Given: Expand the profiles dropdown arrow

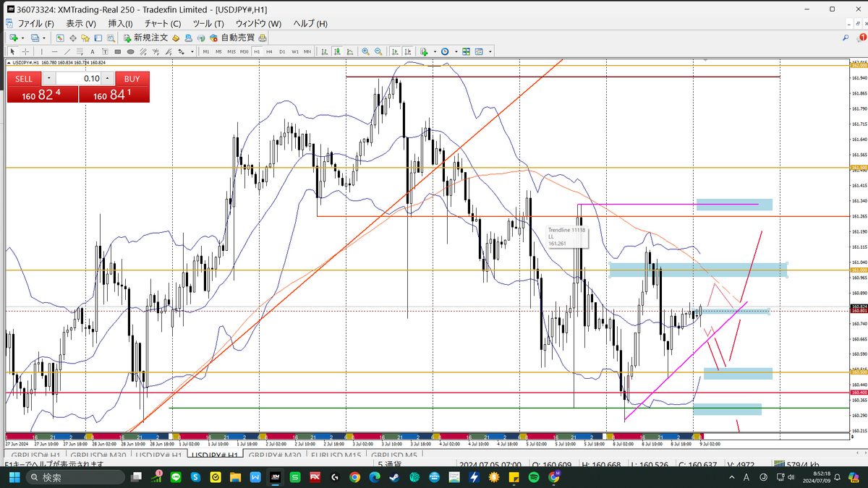Looking at the screenshot, I should point(44,38).
